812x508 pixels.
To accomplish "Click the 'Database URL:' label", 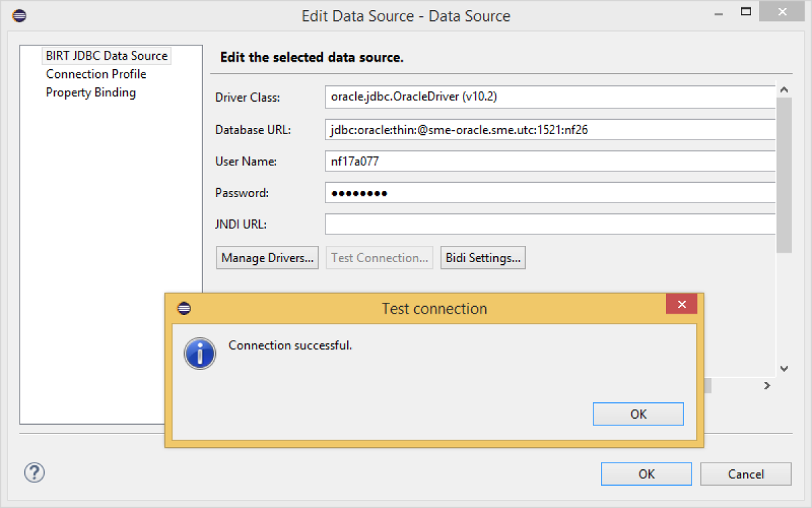I will 253,129.
